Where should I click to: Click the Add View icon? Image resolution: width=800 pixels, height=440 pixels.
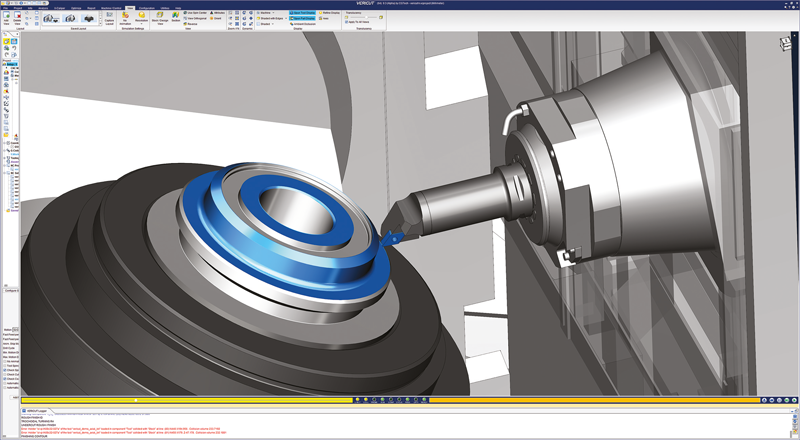click(x=6, y=17)
